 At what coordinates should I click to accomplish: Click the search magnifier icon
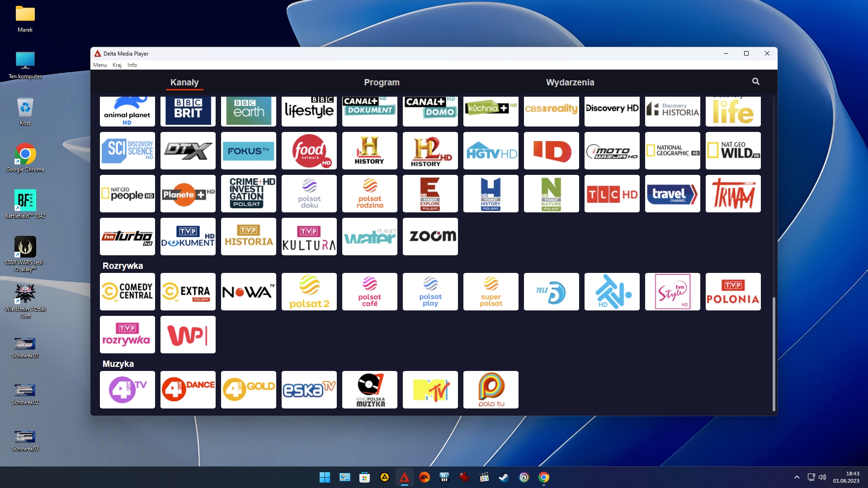pyautogui.click(x=755, y=81)
